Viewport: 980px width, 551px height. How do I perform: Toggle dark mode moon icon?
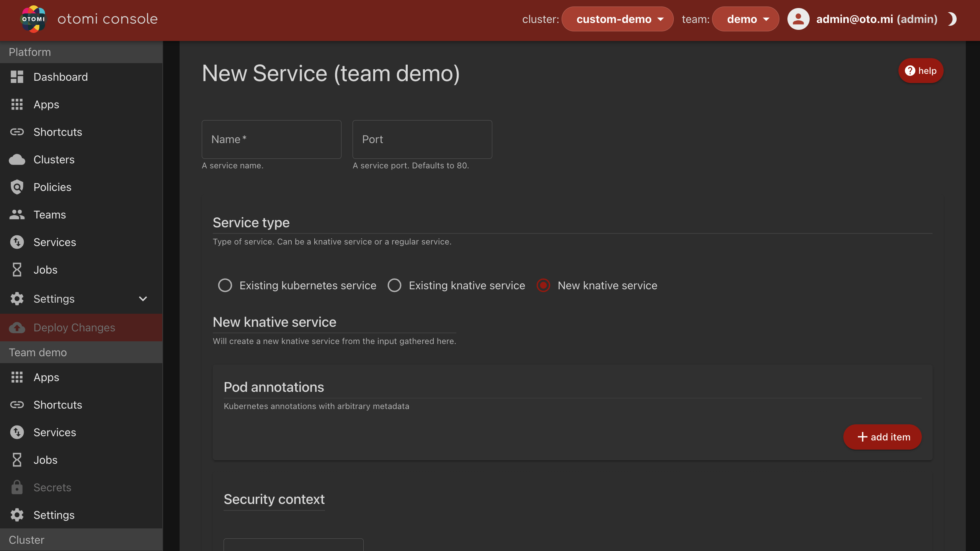tap(952, 19)
